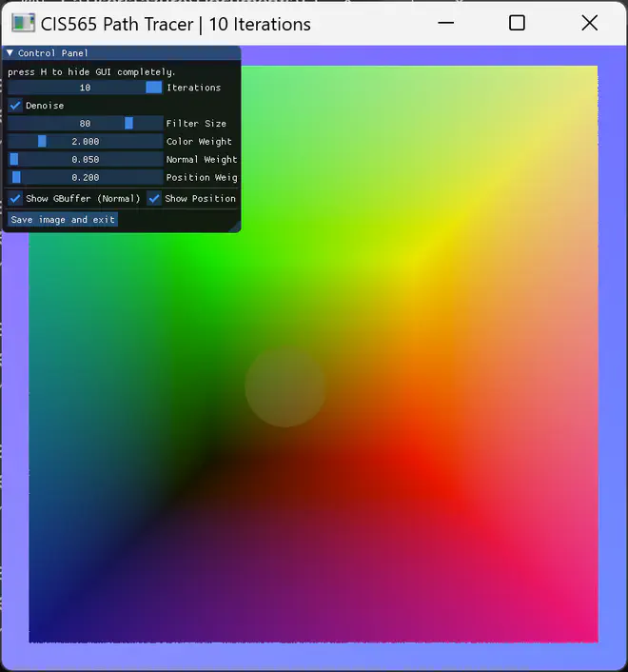This screenshot has height=672, width=628.
Task: Click the gray sphere in the render
Action: tap(285, 385)
